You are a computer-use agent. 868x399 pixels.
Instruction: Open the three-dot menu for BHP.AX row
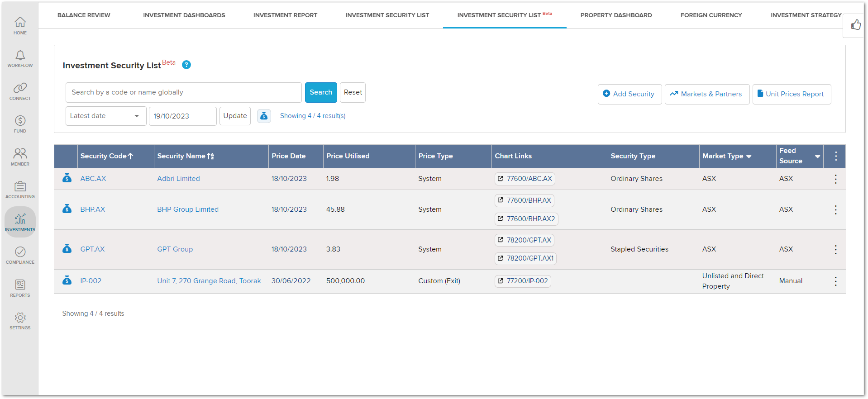836,209
